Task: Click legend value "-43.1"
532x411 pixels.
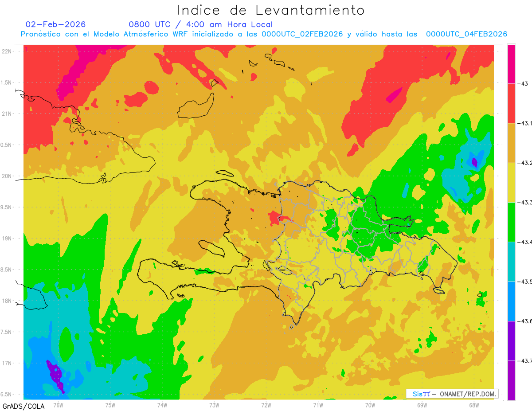Action: pyautogui.click(x=525, y=123)
